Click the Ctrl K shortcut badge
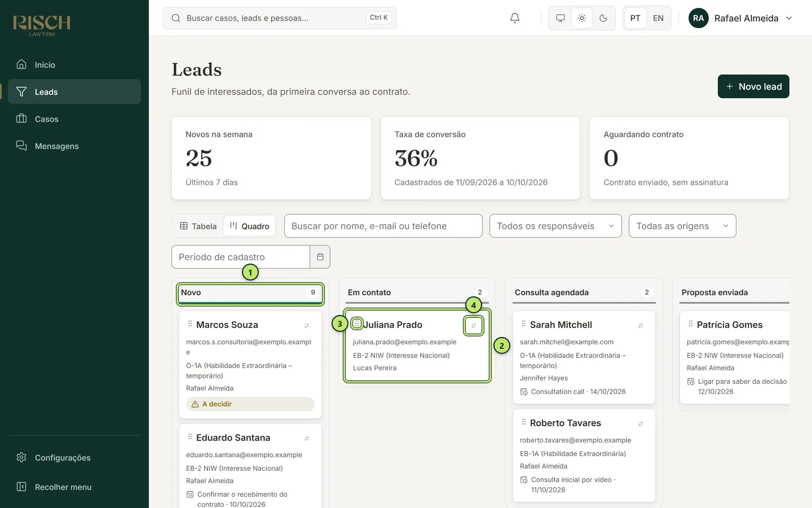The image size is (812, 508). coord(378,17)
